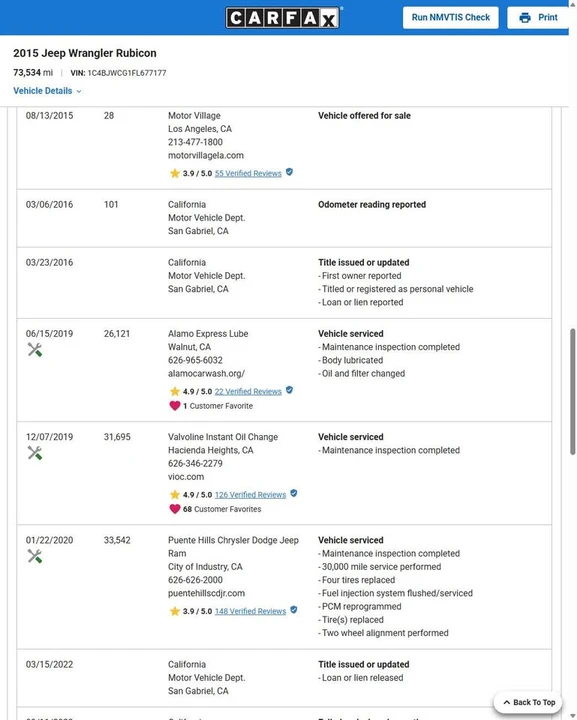Open 126 Verified Reviews for Valvoline
Image resolution: width=577 pixels, height=720 pixels.
[x=250, y=495]
